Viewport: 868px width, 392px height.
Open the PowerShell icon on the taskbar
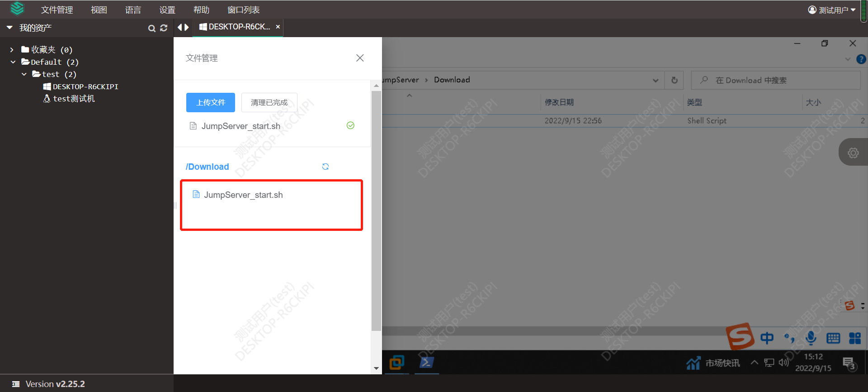(x=426, y=363)
